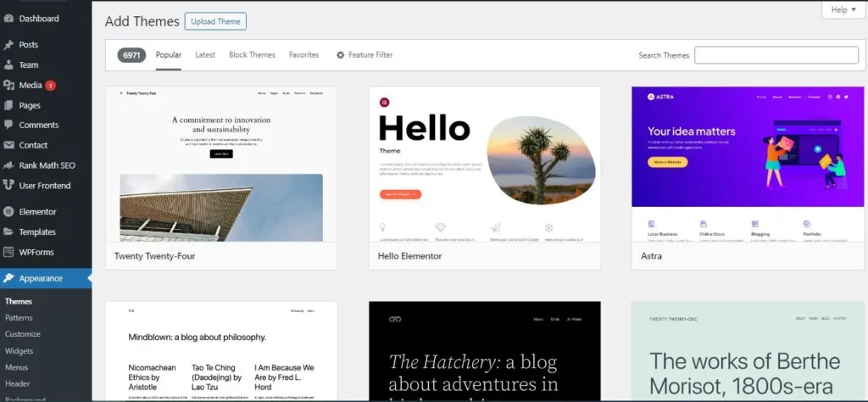The width and height of the screenshot is (868, 402).
Task: Click the User Frontend icon
Action: (x=8, y=186)
